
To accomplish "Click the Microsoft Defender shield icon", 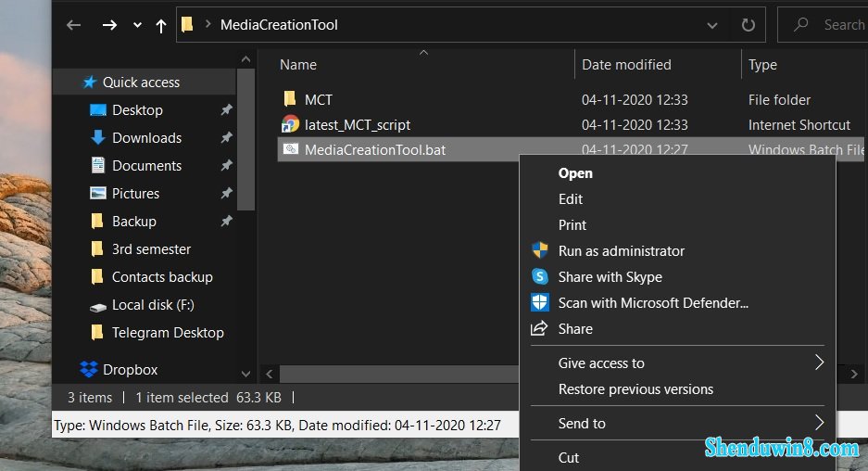I will 540,302.
